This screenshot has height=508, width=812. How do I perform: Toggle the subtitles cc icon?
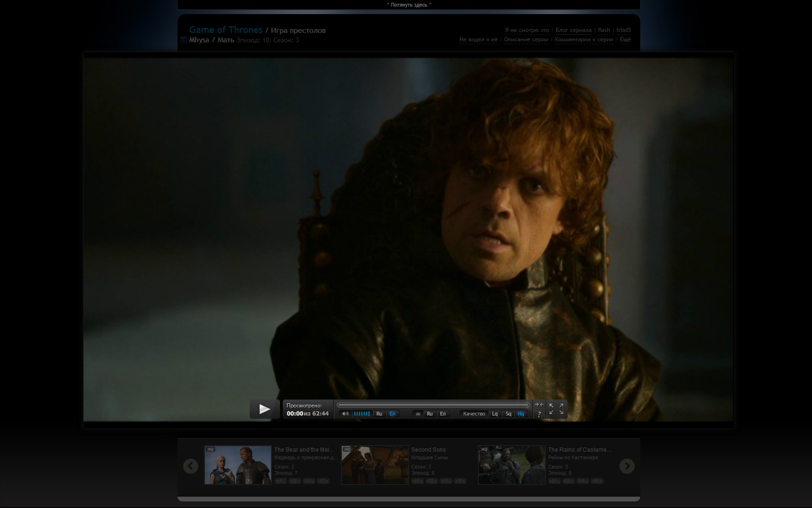[x=418, y=414]
